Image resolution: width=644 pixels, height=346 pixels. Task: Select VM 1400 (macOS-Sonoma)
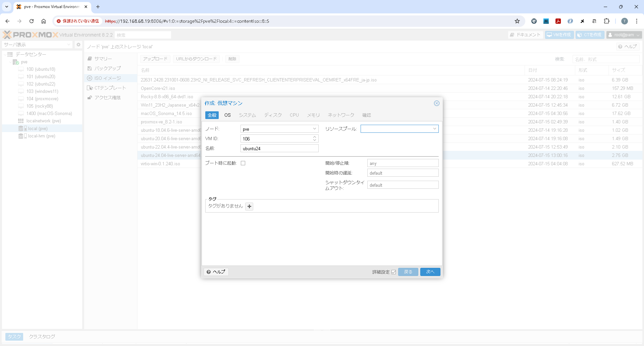tap(49, 114)
